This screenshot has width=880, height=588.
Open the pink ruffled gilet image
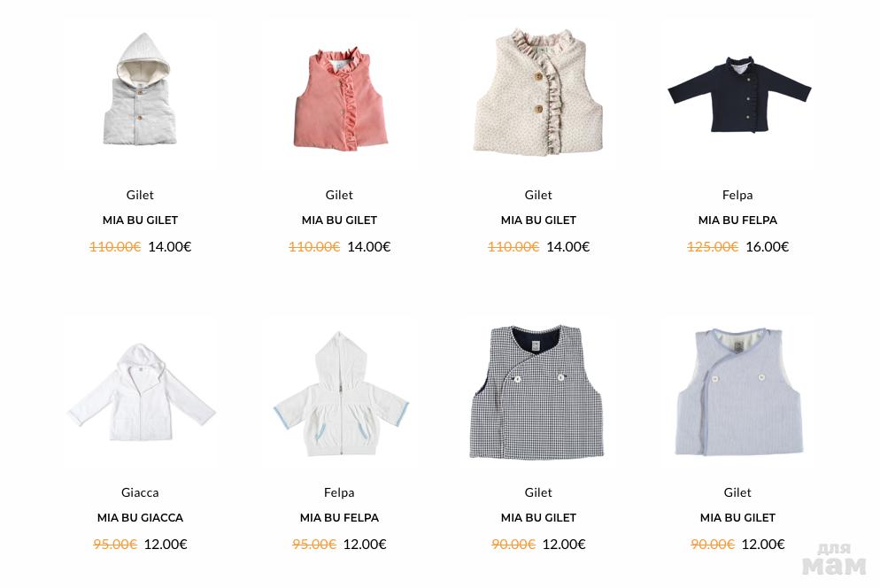point(340,98)
